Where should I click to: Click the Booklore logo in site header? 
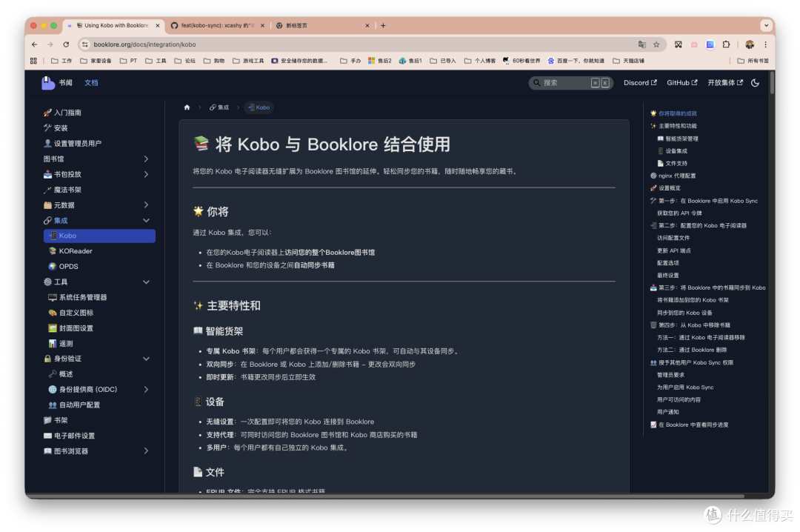(x=48, y=83)
